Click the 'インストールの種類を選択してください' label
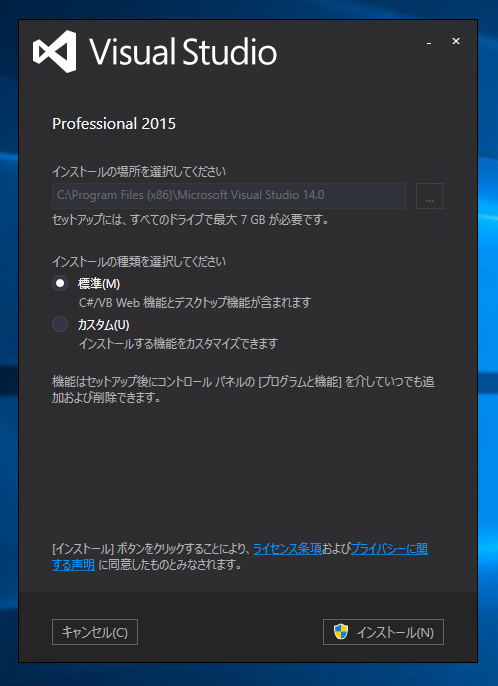 tap(139, 262)
